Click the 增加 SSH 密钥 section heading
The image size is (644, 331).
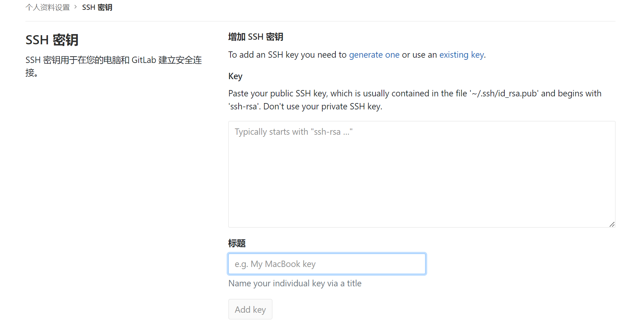pos(255,37)
